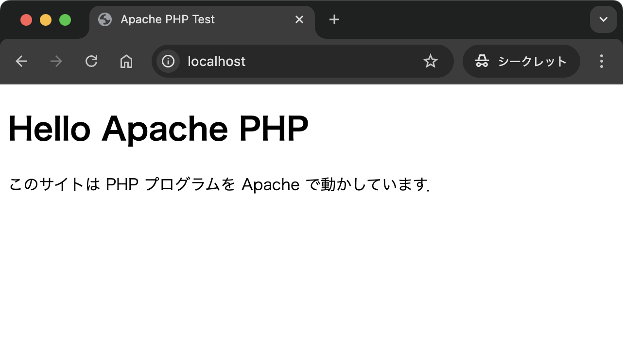Click the globe favicon on the tab

click(105, 19)
